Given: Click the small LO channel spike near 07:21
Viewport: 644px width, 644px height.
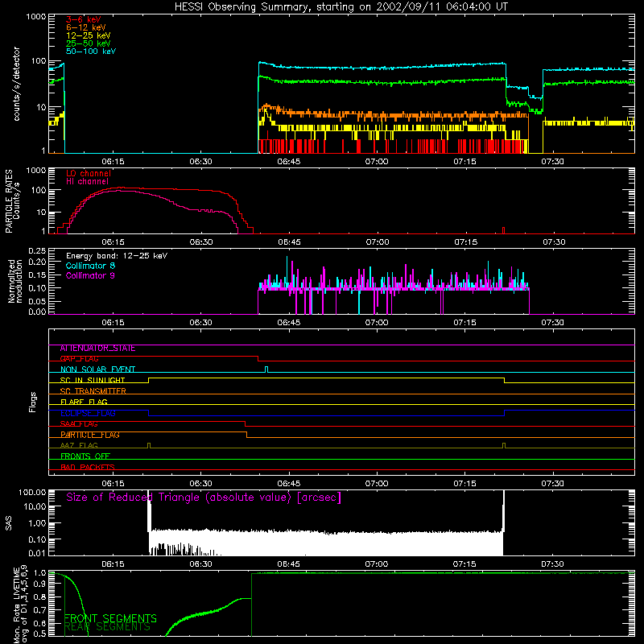Looking at the screenshot, I should click(504, 230).
